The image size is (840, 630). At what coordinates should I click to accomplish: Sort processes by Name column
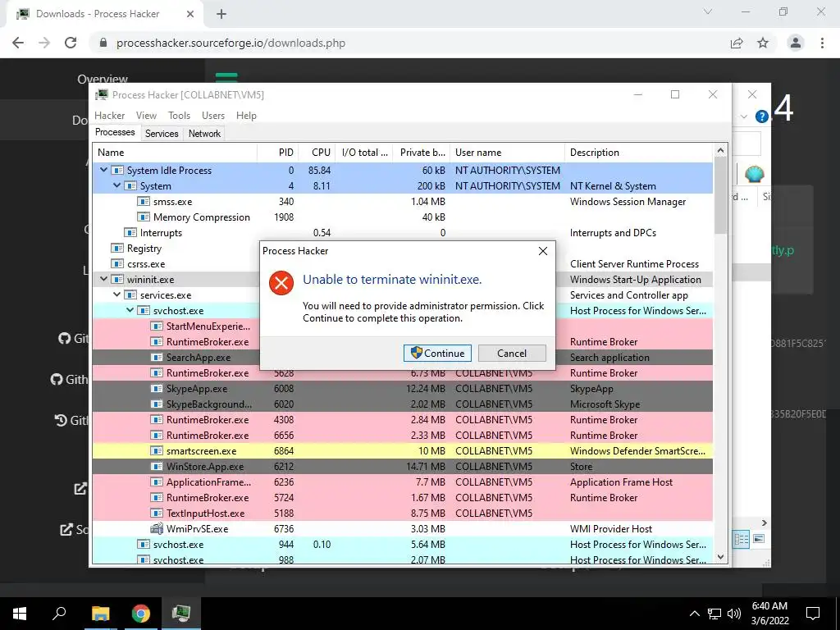coord(176,152)
